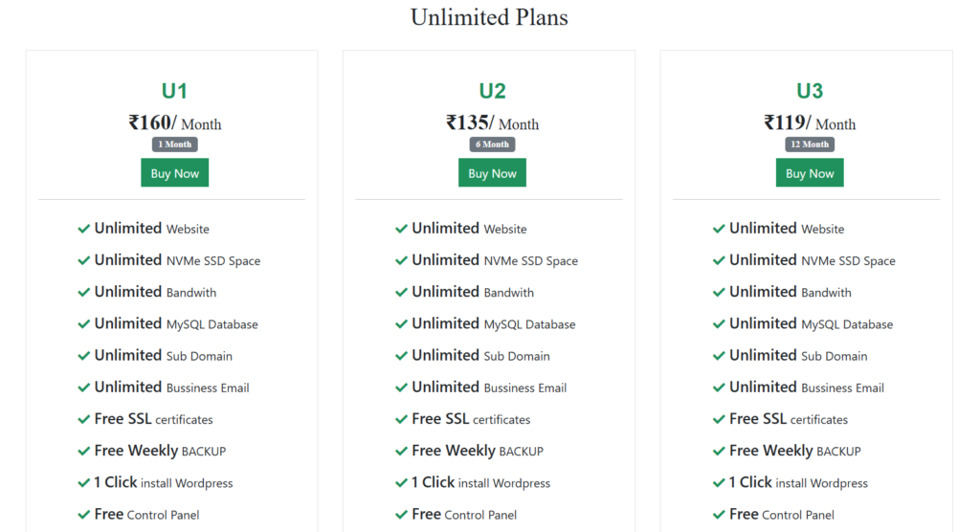Click checkmark beside Unlimited NVMe SSD Space in U2
980x532 pixels.
[x=402, y=260]
